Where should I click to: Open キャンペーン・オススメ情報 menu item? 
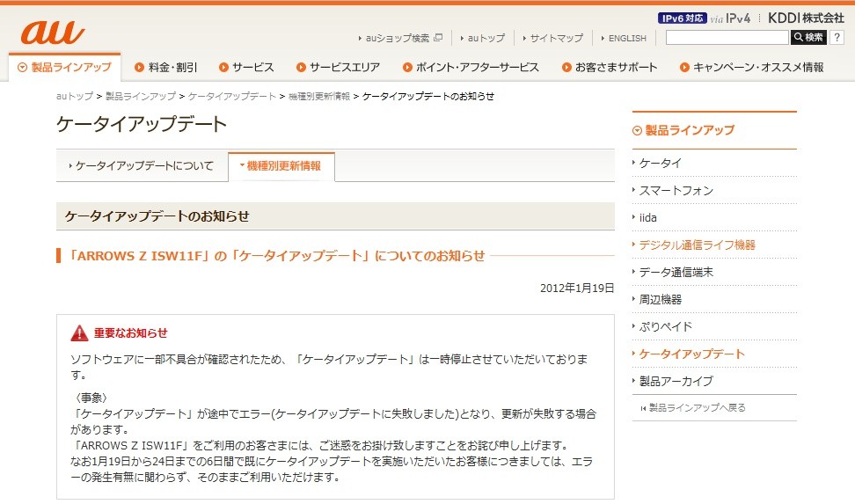tap(751, 67)
